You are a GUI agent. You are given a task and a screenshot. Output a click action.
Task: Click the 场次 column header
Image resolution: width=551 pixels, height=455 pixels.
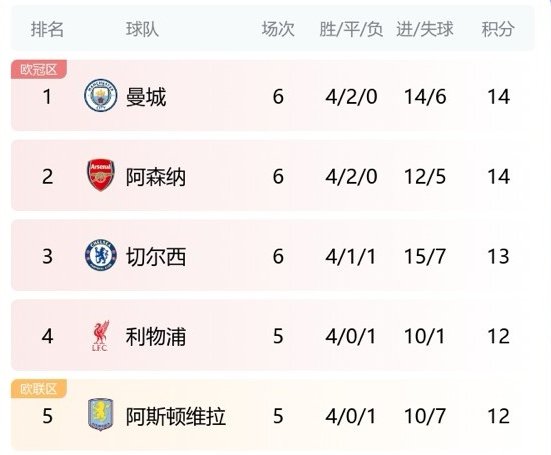coord(278,29)
